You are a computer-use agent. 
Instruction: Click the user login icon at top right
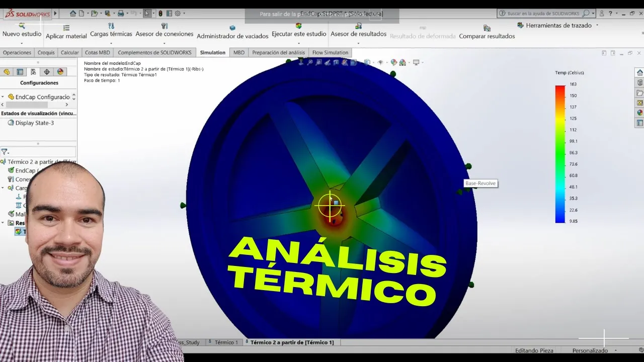tap(602, 14)
